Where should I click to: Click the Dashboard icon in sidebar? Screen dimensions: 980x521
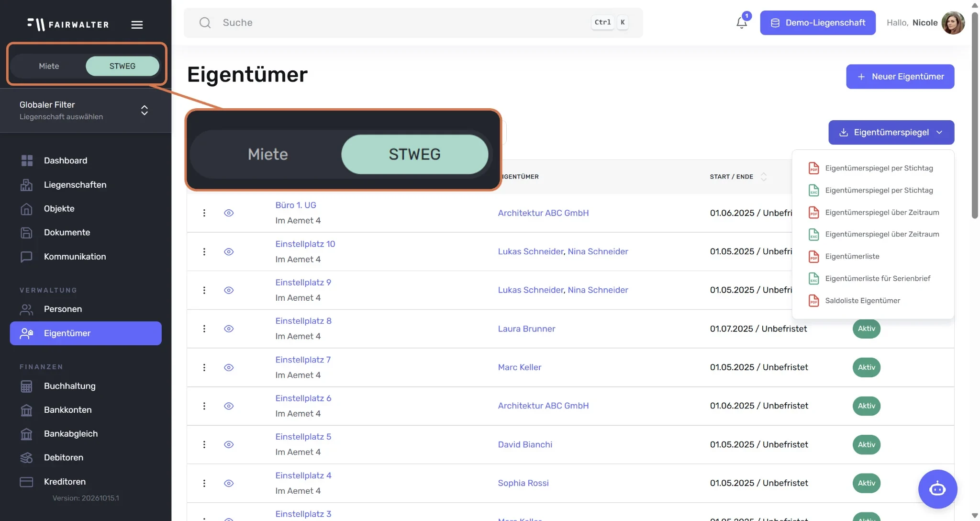(x=27, y=160)
